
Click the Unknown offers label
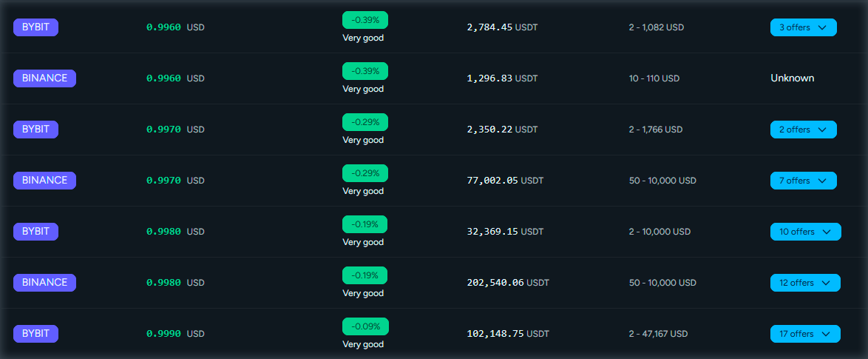pos(792,78)
